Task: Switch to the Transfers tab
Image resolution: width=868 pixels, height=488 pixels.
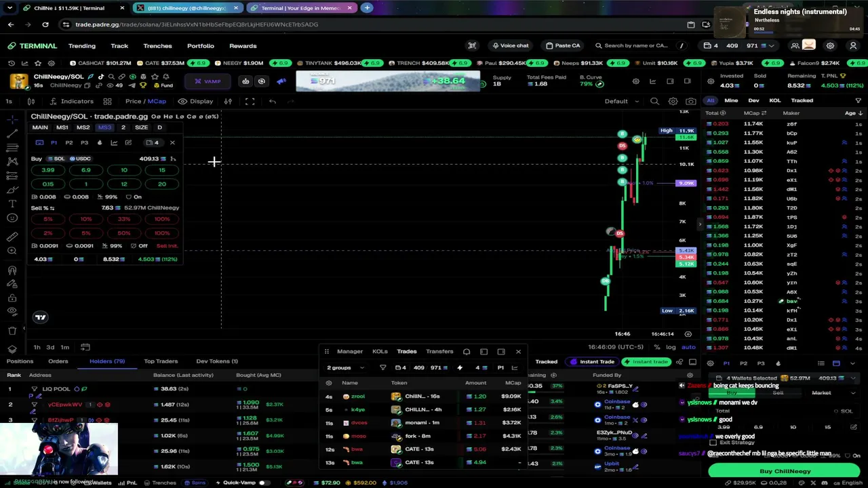Action: coord(439,352)
